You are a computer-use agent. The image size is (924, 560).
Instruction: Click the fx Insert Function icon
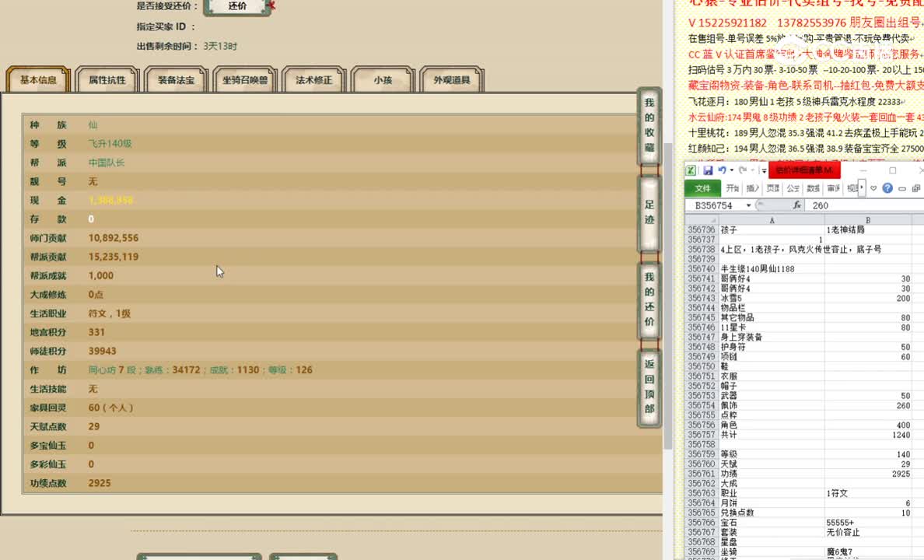(x=798, y=205)
